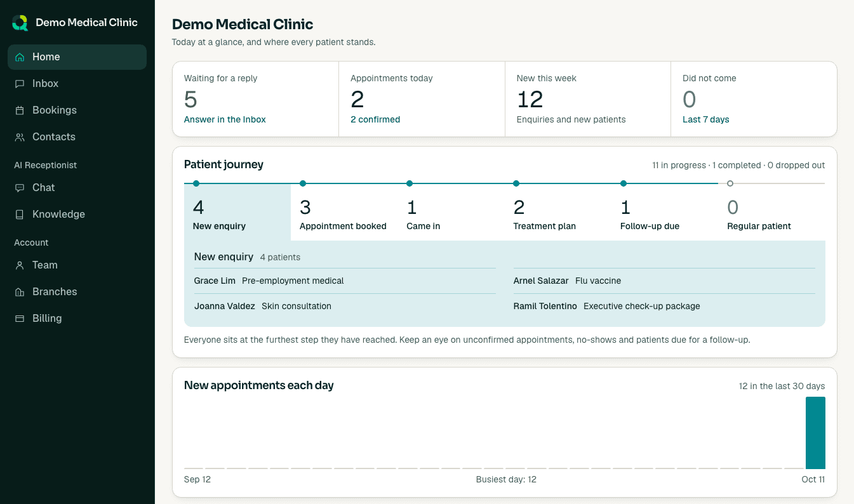The height and width of the screenshot is (504, 854).
Task: Open Joanna Valdez's skin consultation enquiry
Action: click(x=345, y=306)
